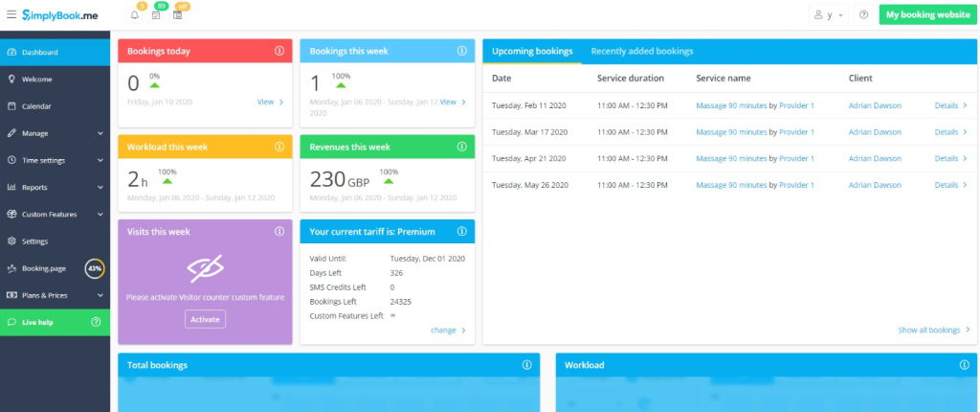Click info icon on Visits this week card
The width and height of the screenshot is (980, 412).
click(x=279, y=231)
